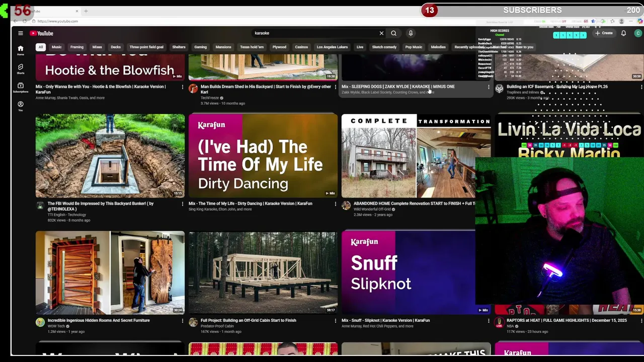This screenshot has height=362, width=644.
Task: Open options menu for Man Builds Dream Shed
Action: [x=336, y=87]
